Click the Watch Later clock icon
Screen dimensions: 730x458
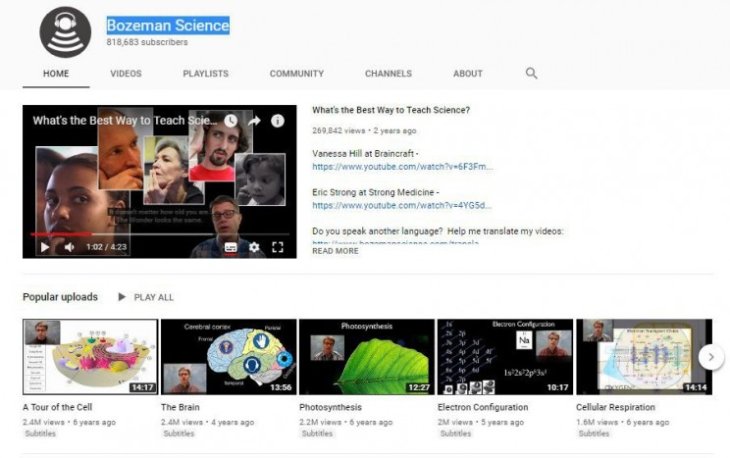(x=230, y=121)
